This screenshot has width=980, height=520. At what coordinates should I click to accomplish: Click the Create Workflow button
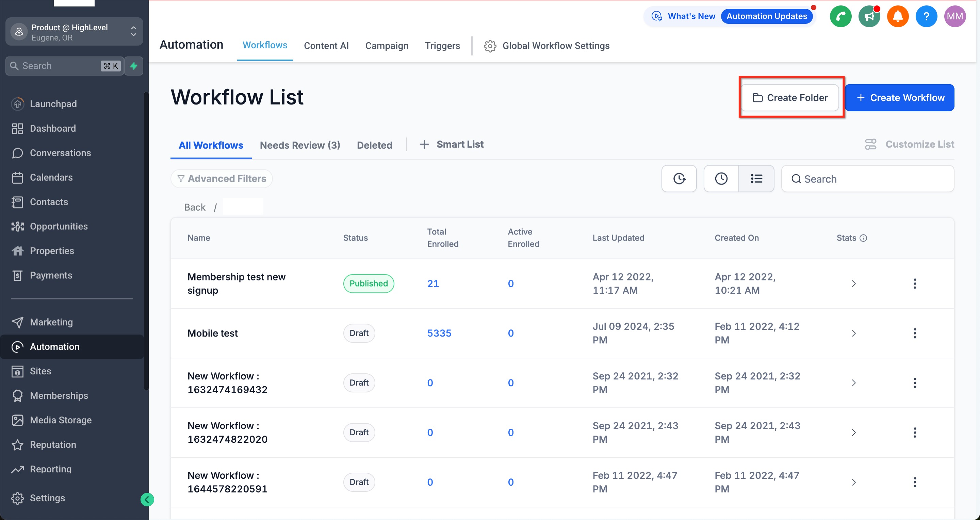click(x=899, y=98)
